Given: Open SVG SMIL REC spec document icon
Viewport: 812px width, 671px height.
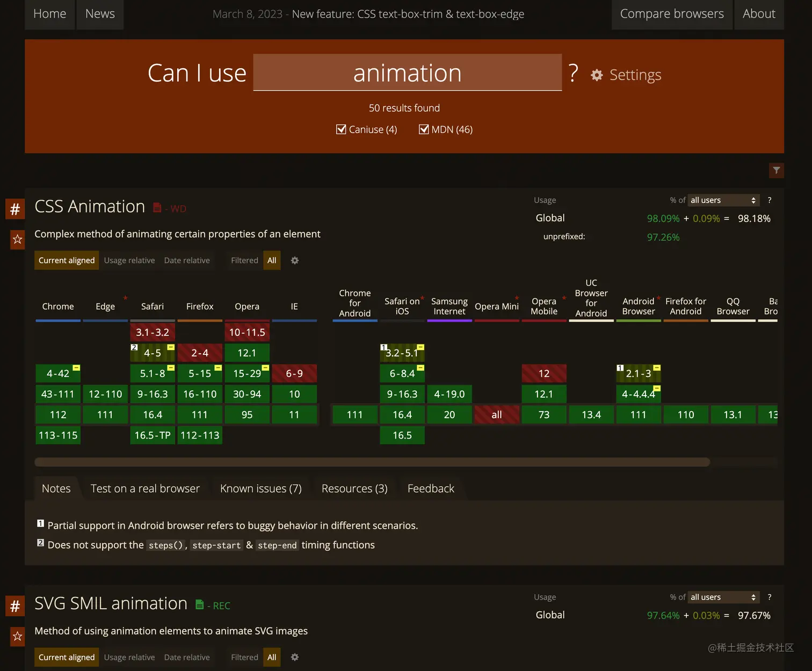Looking at the screenshot, I should click(x=199, y=605).
